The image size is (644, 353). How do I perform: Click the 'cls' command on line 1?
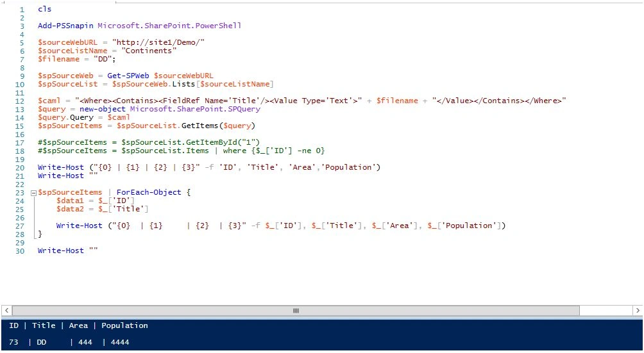[x=45, y=9]
